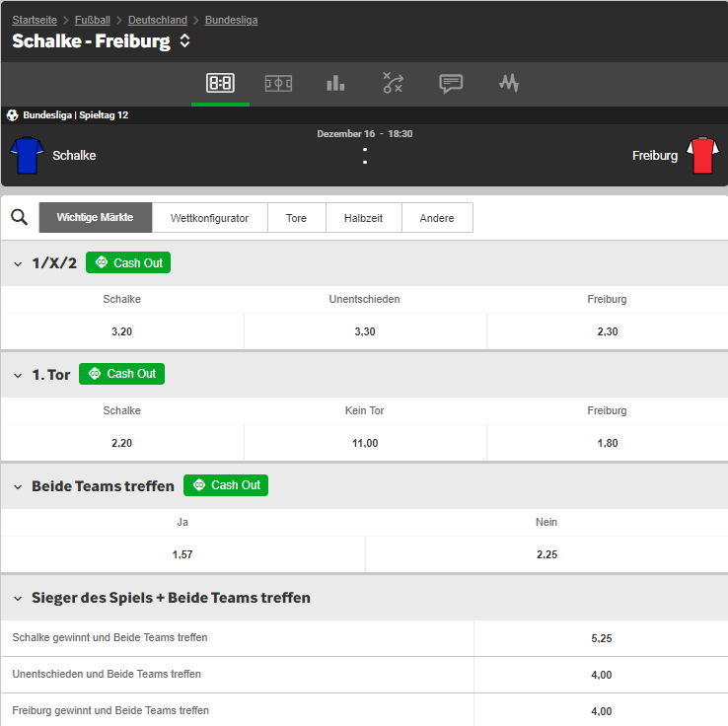Open the pulse activity graph icon

(x=509, y=84)
